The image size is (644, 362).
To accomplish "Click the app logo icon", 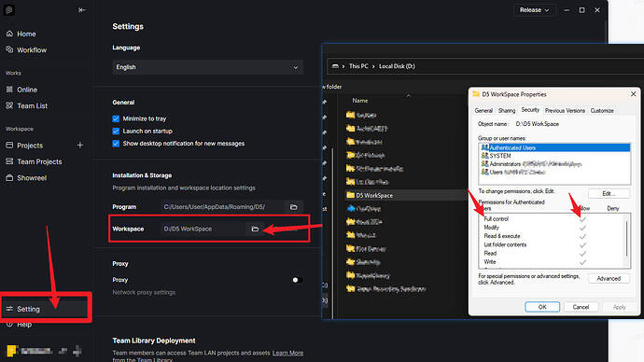I will pyautogui.click(x=9, y=10).
